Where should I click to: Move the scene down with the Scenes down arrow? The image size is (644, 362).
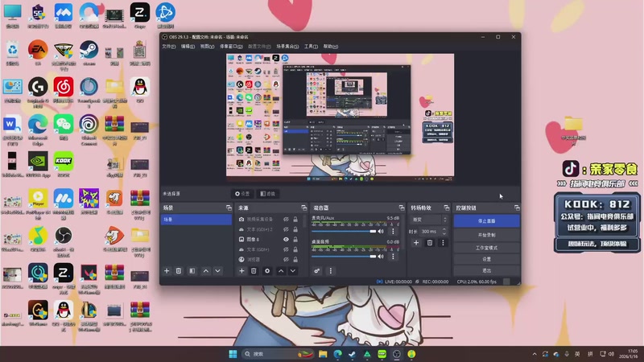click(217, 271)
